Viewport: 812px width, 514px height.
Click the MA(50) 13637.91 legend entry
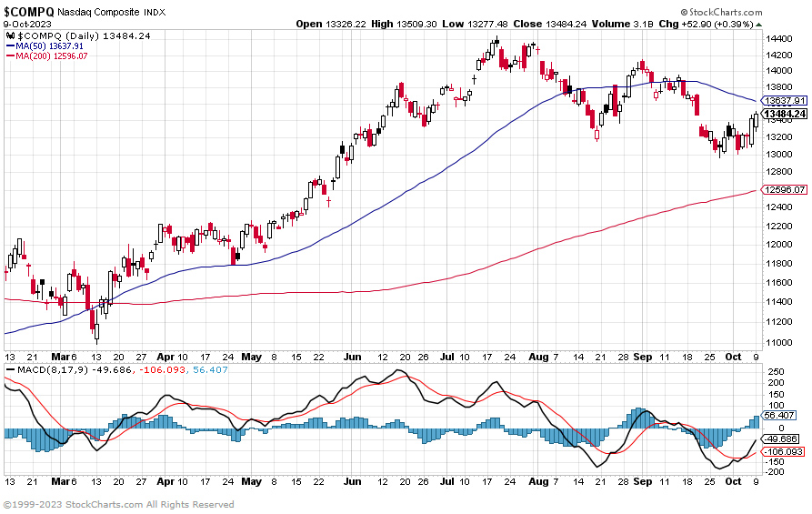point(45,46)
